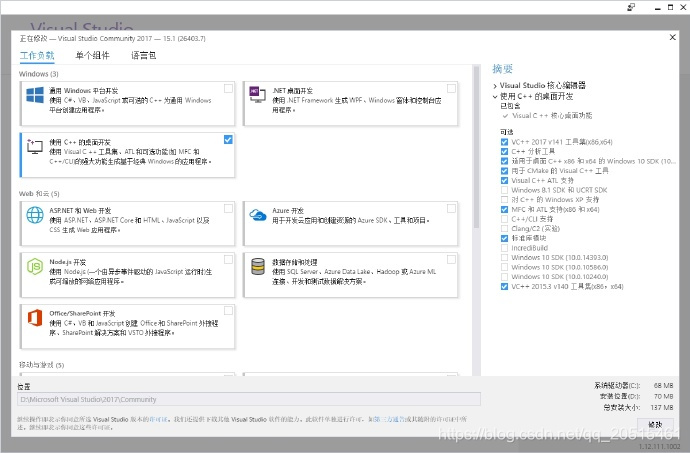Viewport: 690px width, 453px height.
Task: Uncheck Visual C++ tools for CMake
Action: 504,171
